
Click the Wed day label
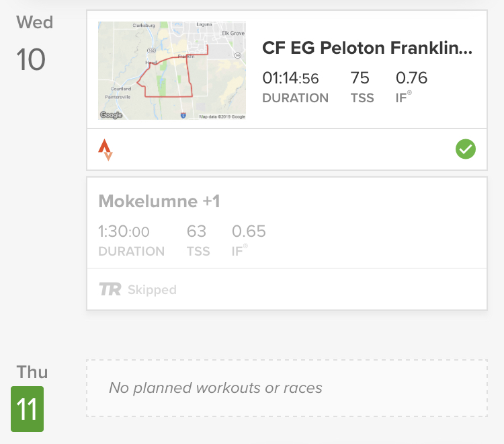coord(34,22)
